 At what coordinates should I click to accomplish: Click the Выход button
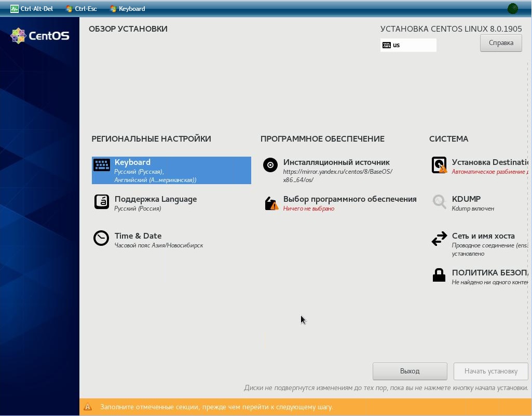(410, 371)
